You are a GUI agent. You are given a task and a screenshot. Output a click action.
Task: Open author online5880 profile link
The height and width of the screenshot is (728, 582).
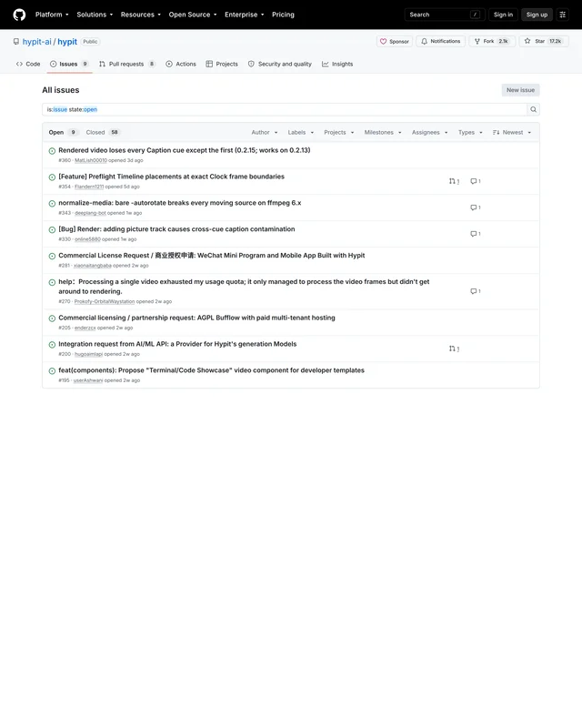87,239
